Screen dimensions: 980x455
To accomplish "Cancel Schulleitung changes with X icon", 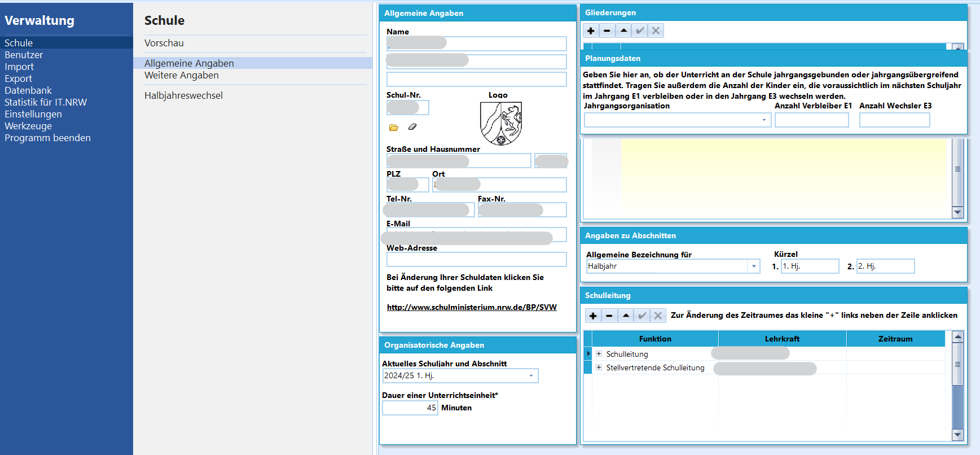I will pyautogui.click(x=658, y=316).
